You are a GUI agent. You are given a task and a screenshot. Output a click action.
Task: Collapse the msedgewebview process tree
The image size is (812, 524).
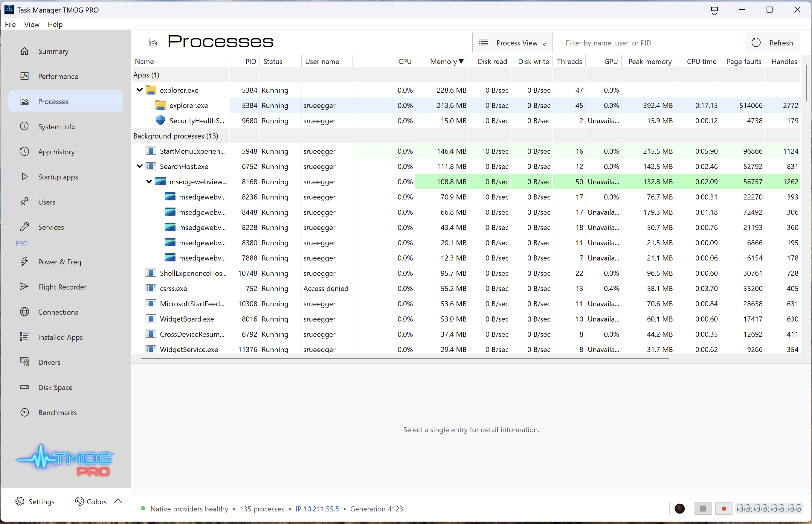(149, 182)
